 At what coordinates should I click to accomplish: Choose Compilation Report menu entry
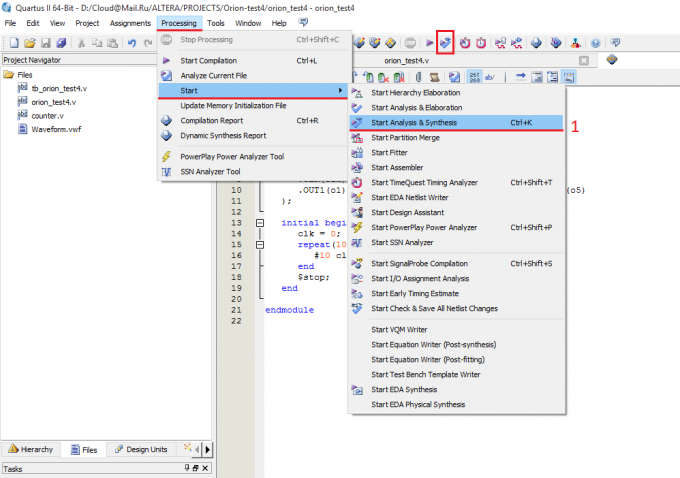254,121
